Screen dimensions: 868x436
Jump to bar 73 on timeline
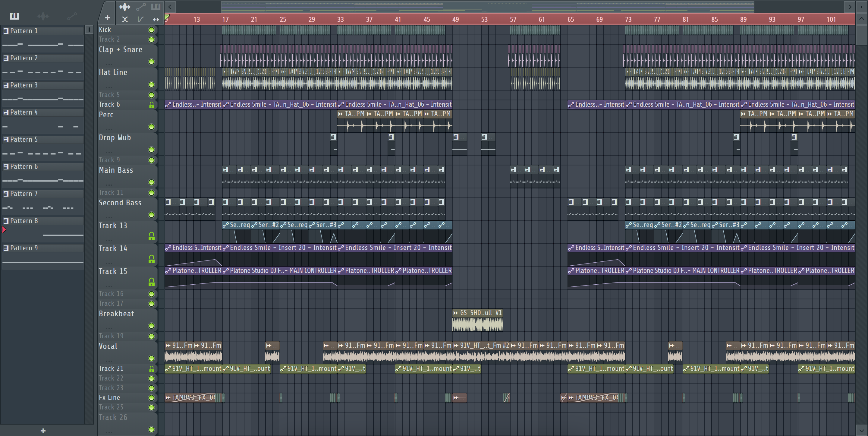coord(628,20)
